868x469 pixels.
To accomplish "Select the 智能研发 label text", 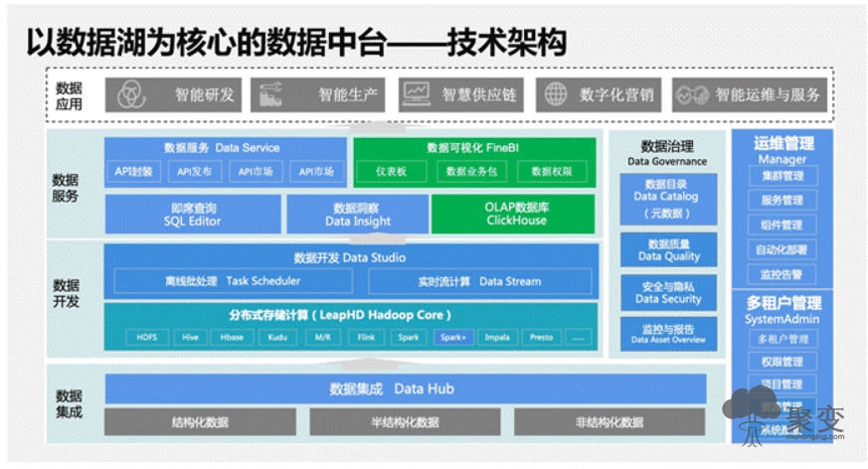I will pos(205,95).
